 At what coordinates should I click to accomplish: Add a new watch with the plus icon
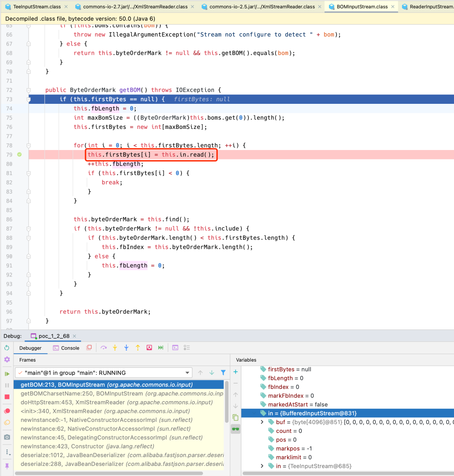tap(236, 372)
